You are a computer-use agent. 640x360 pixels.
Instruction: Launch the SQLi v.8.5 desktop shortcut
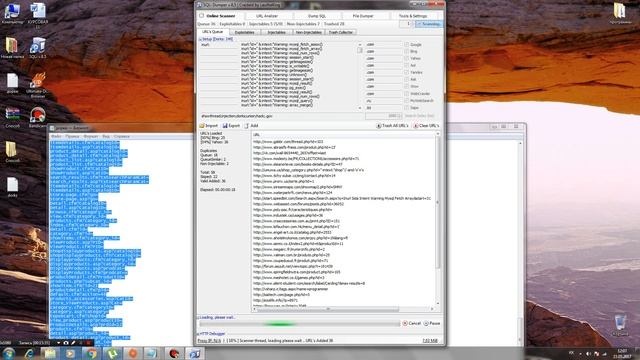[38, 48]
